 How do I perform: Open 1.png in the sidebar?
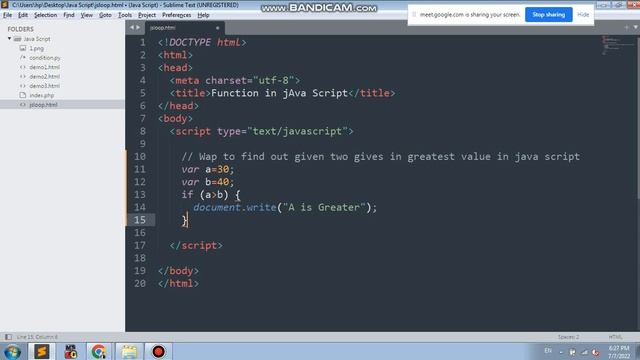[36, 48]
